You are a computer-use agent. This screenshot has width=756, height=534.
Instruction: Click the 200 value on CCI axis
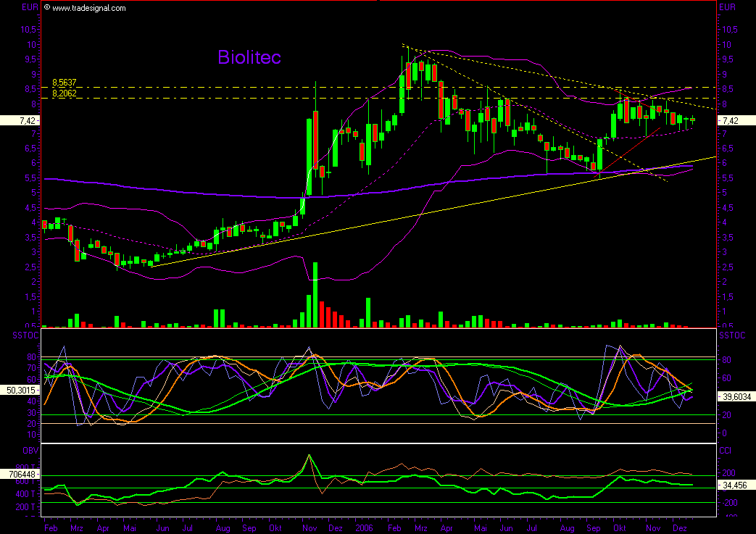click(728, 473)
